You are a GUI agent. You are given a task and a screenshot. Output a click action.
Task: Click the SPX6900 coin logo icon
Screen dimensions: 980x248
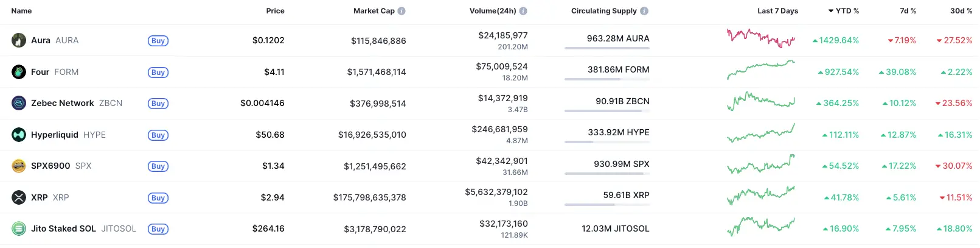point(19,166)
